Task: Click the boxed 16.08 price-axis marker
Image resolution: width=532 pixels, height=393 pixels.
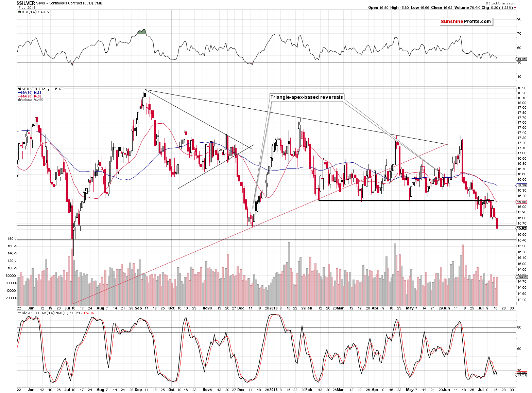Action: coord(521,202)
